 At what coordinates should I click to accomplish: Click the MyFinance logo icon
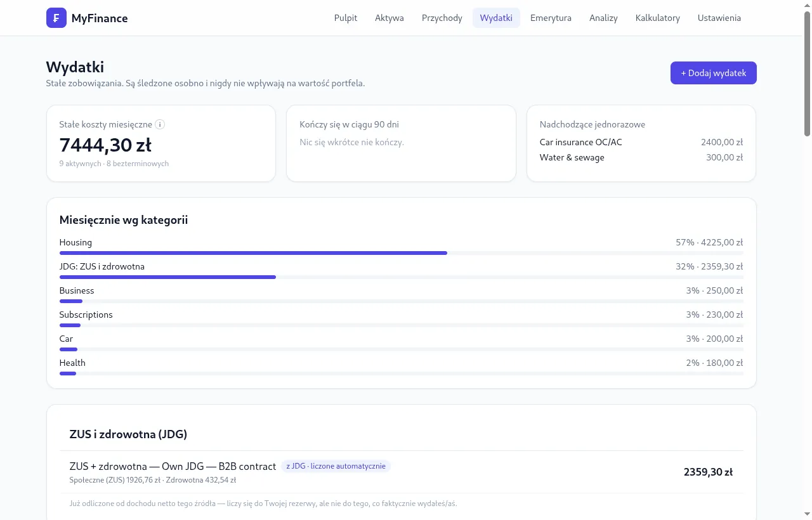[56, 18]
